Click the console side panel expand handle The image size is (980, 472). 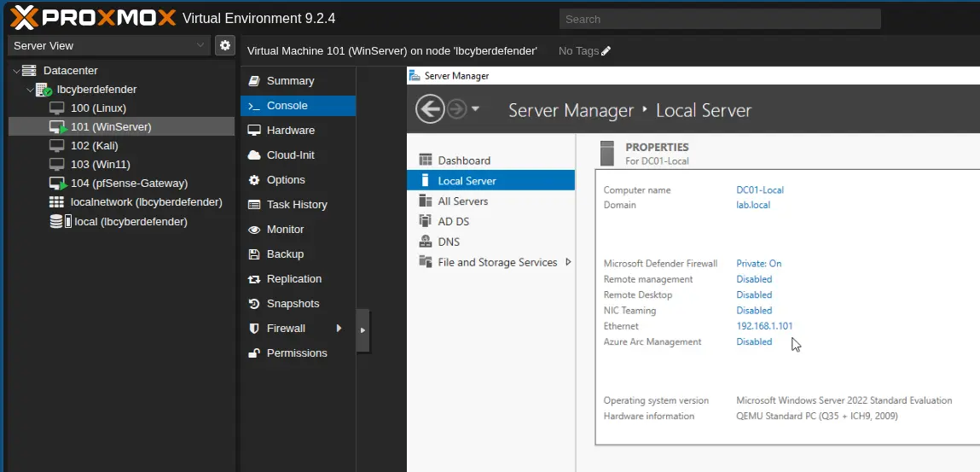(362, 330)
